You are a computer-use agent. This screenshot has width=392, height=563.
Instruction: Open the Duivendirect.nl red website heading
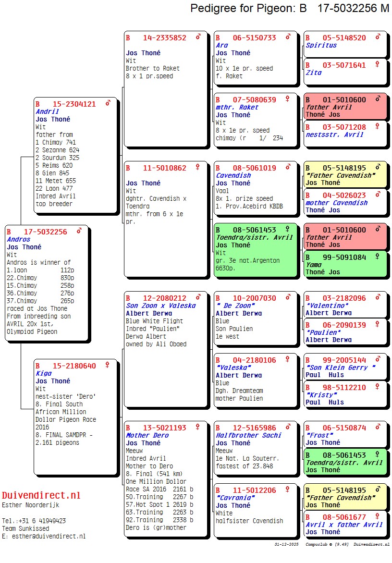[x=41, y=495]
